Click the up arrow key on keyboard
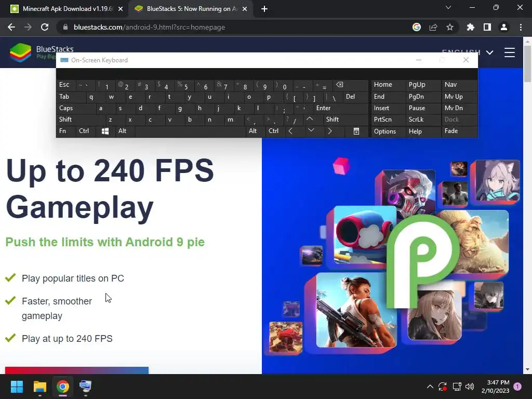This screenshot has height=399, width=532. [310, 119]
